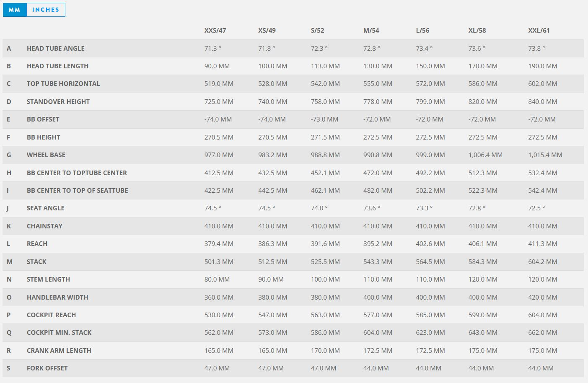Click the HEAD TUBE ANGLE row label
588x383 pixels.
tap(56, 49)
